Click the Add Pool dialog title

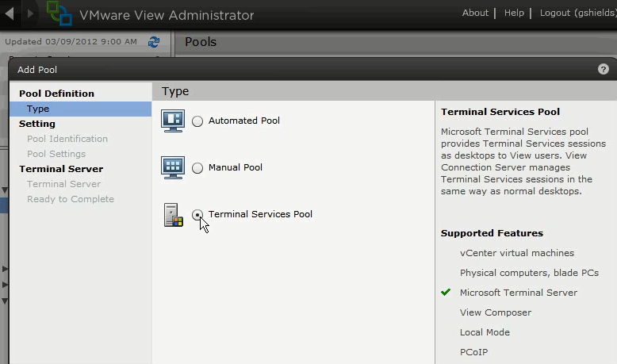click(37, 70)
